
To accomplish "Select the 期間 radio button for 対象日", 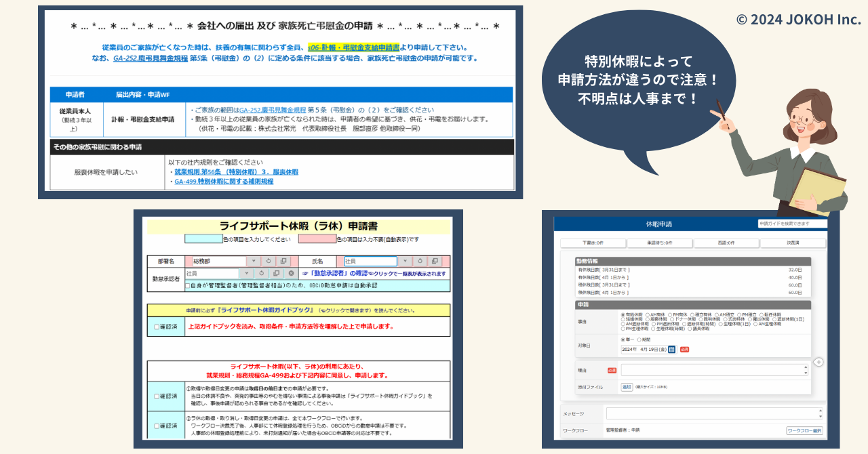I will click(639, 339).
